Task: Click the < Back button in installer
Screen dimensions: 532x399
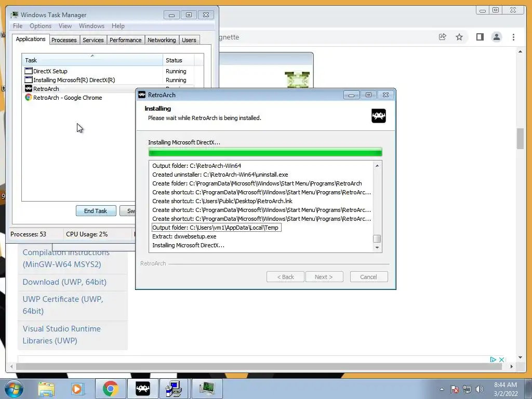Action: click(285, 277)
